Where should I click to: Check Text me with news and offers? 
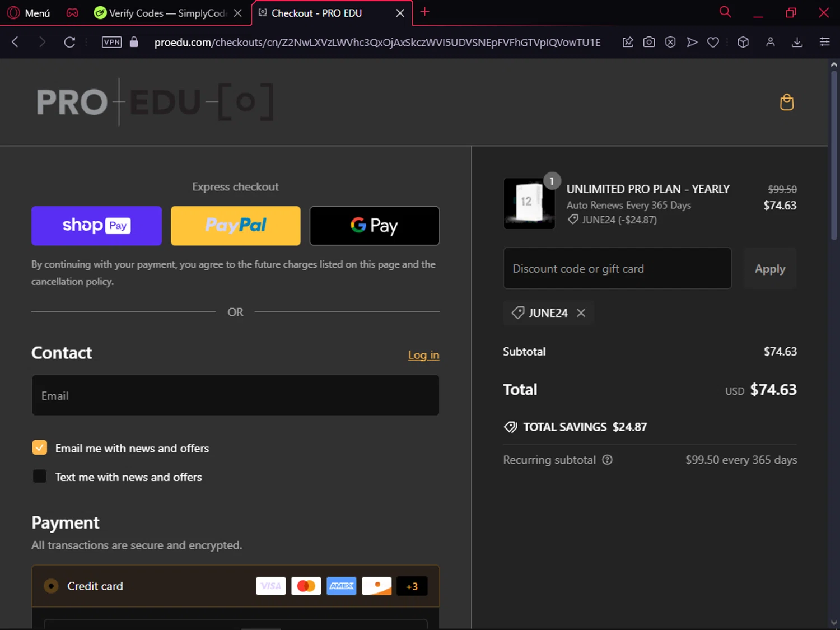[x=39, y=477]
